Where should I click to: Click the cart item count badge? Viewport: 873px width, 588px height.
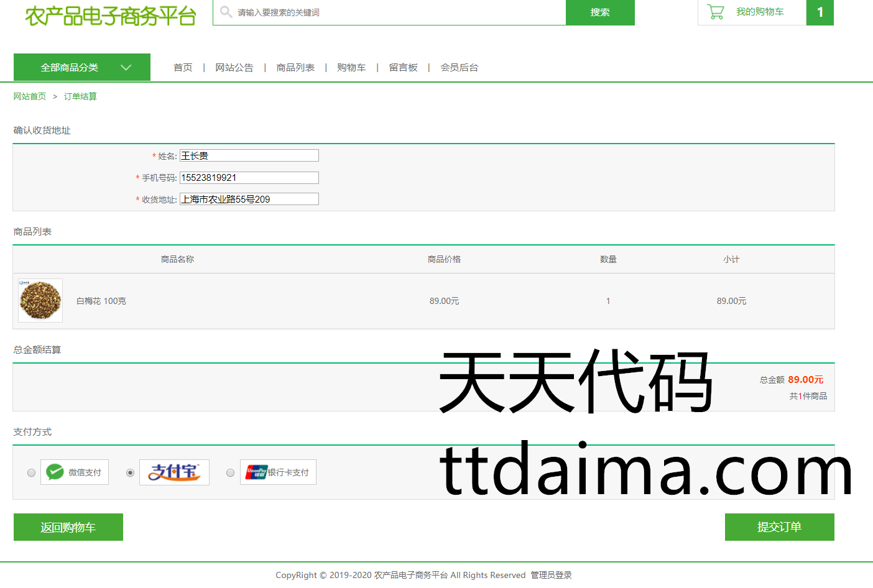coord(820,12)
